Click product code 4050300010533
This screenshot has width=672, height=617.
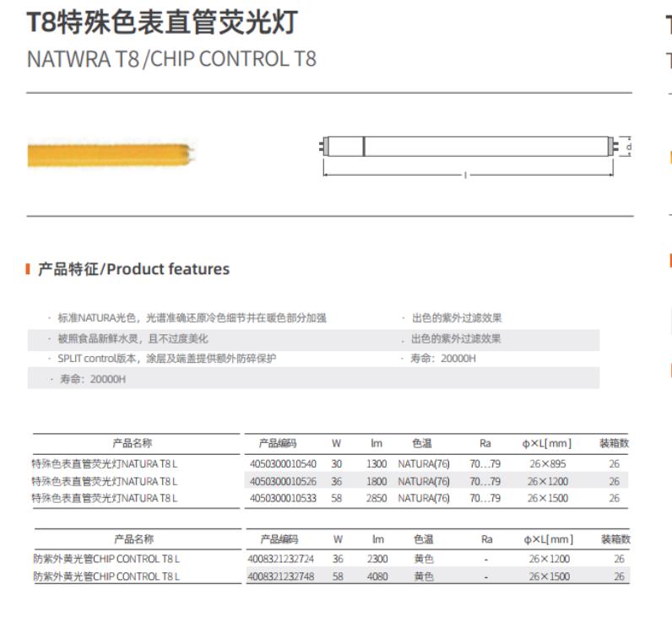pyautogui.click(x=283, y=498)
